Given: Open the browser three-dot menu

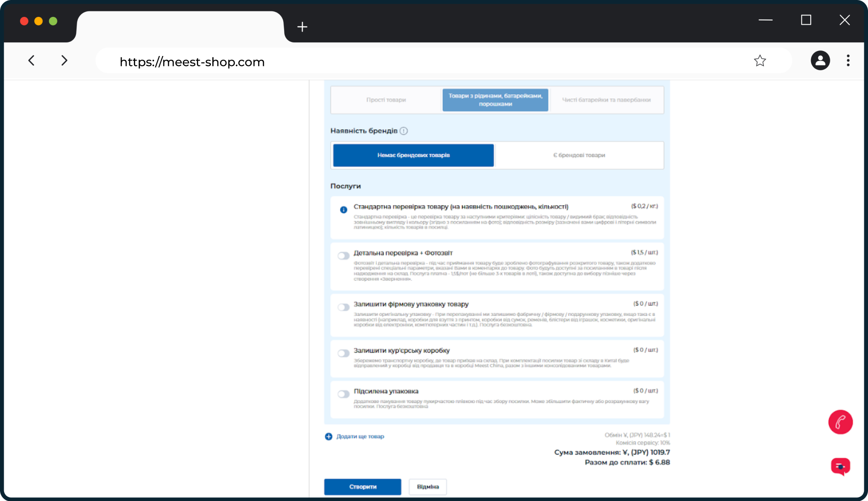Looking at the screenshot, I should coord(848,61).
